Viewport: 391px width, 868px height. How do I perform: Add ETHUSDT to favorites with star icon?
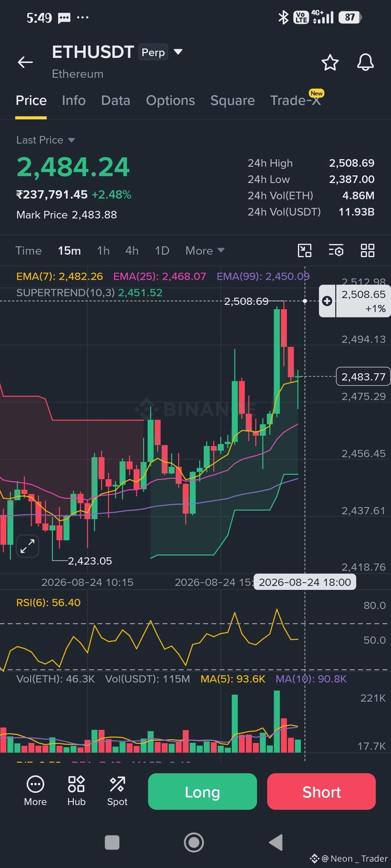[330, 63]
